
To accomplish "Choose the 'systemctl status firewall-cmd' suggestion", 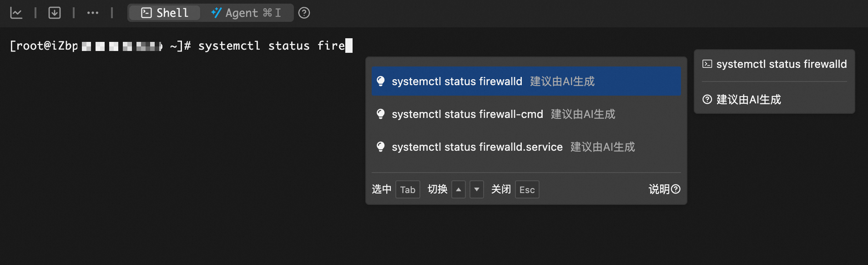I will point(467,114).
